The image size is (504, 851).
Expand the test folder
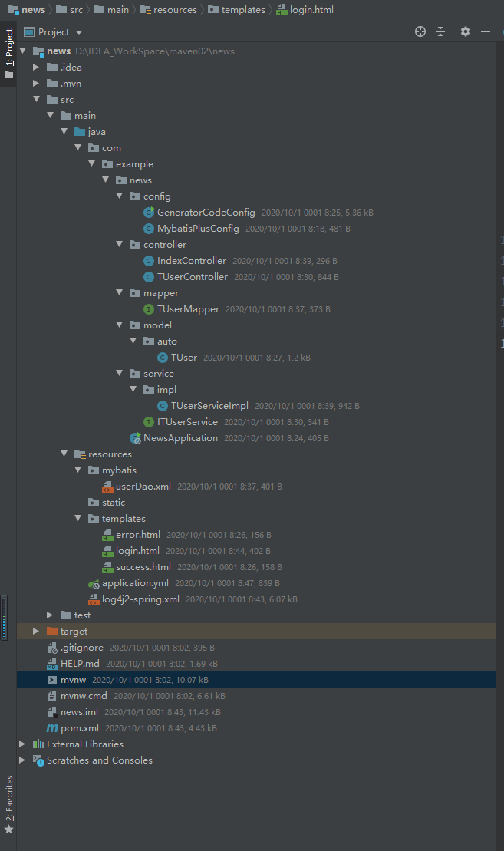[50, 615]
